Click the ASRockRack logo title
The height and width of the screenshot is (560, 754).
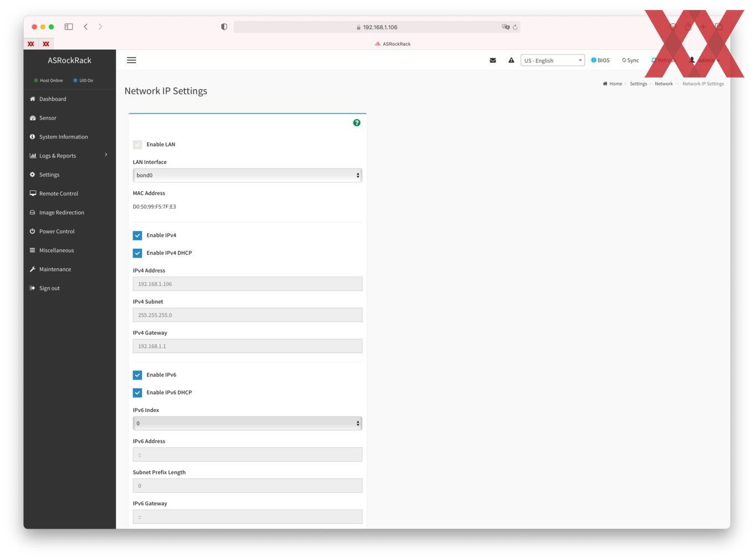click(x=69, y=60)
